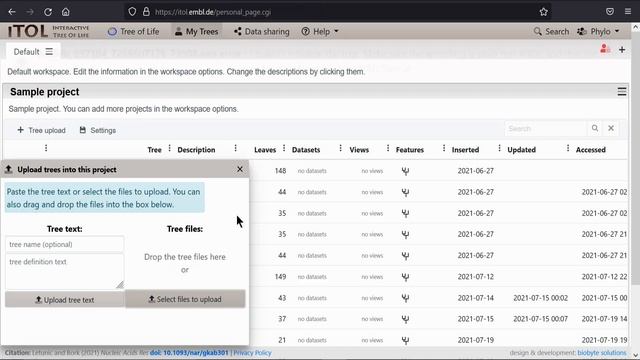Open Inserted column options dots
640x360 pixels.
tap(499, 148)
